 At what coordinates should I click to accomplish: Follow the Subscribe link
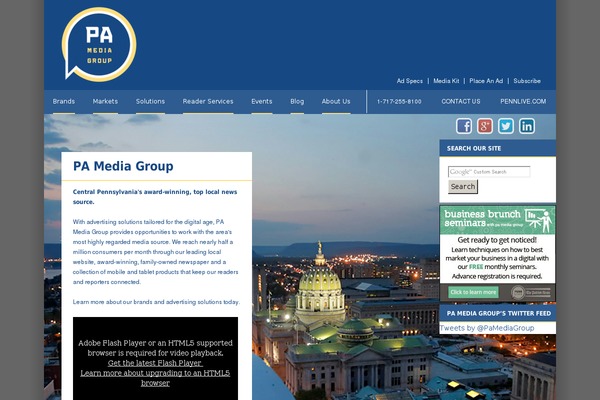pos(527,81)
